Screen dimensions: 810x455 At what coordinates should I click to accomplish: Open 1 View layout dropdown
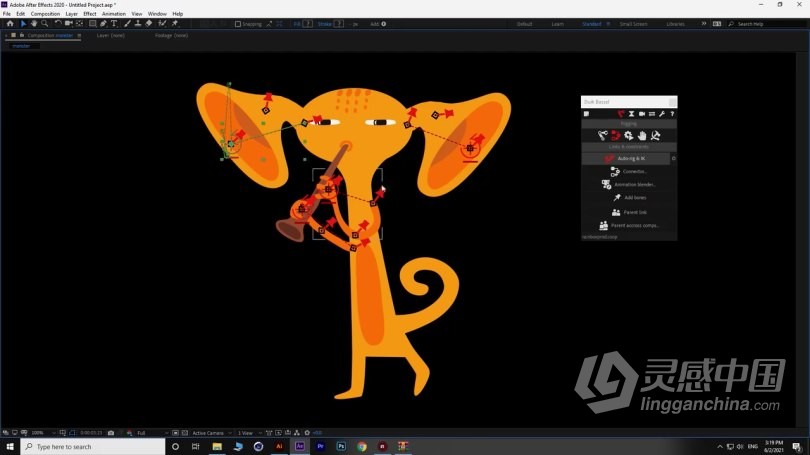tap(250, 433)
